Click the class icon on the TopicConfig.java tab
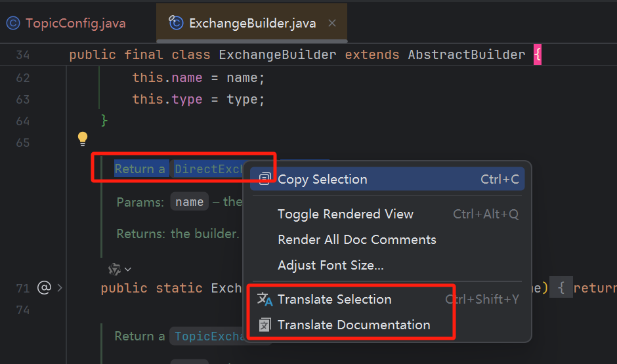The width and height of the screenshot is (617, 364). [13, 24]
